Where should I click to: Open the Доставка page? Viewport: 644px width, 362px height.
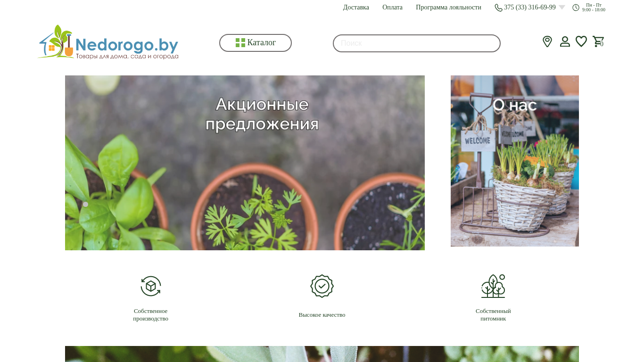pos(356,8)
